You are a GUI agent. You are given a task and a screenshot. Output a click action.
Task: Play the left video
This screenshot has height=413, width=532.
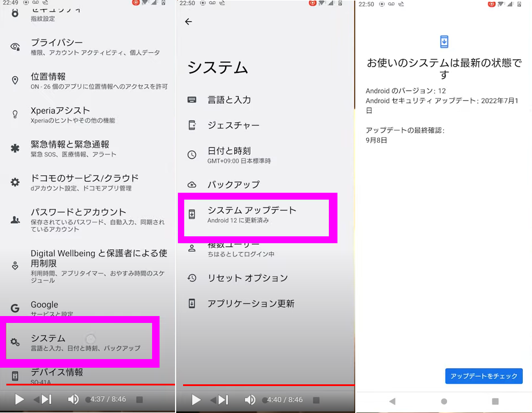tap(20, 399)
